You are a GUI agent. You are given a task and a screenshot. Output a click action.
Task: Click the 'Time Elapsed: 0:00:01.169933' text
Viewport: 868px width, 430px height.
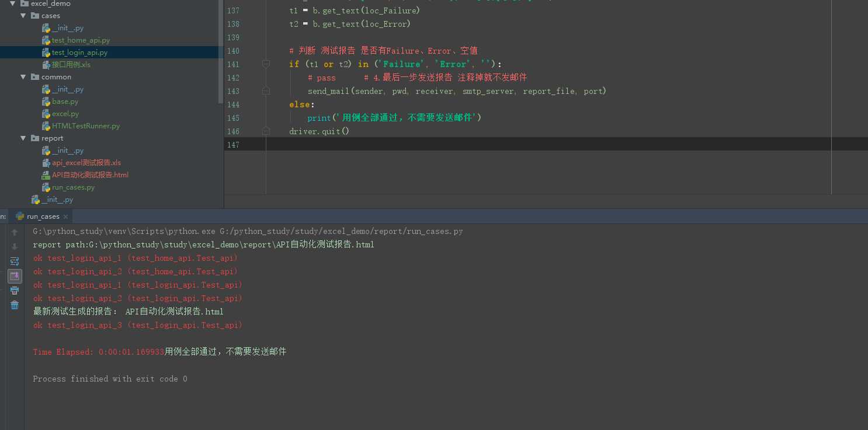[99, 352]
